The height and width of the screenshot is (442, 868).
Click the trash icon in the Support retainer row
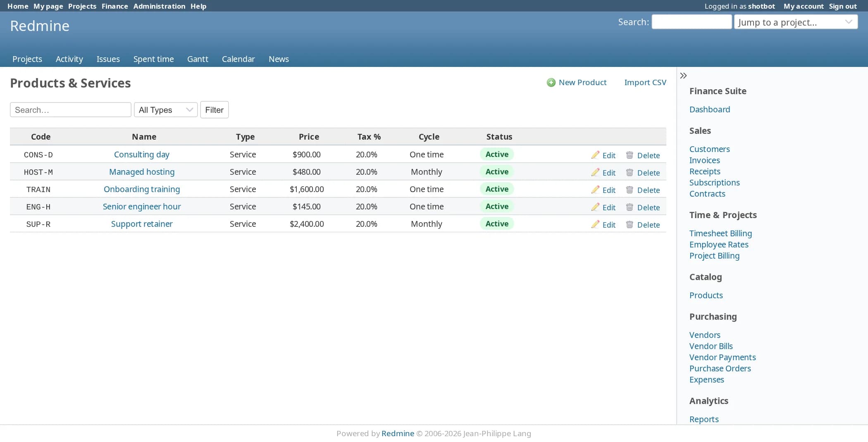pos(630,224)
